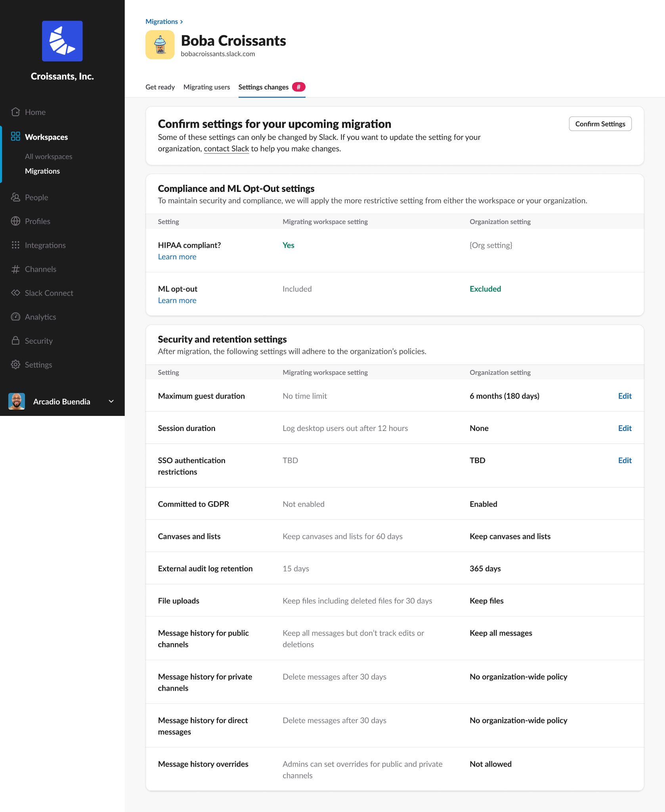This screenshot has height=812, width=665.
Task: Click 'Not enabled' GDPR workspace value
Action: tap(304, 504)
